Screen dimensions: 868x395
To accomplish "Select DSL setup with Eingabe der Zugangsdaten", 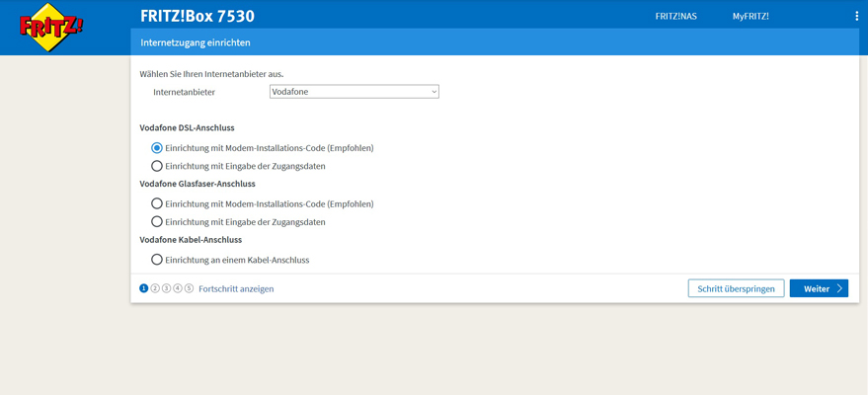I will [157, 166].
